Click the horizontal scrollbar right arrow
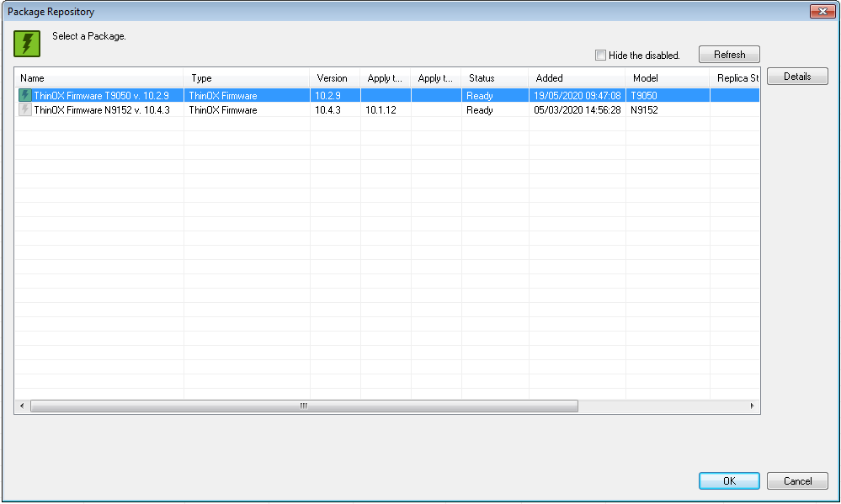The image size is (841, 504). 753,406
